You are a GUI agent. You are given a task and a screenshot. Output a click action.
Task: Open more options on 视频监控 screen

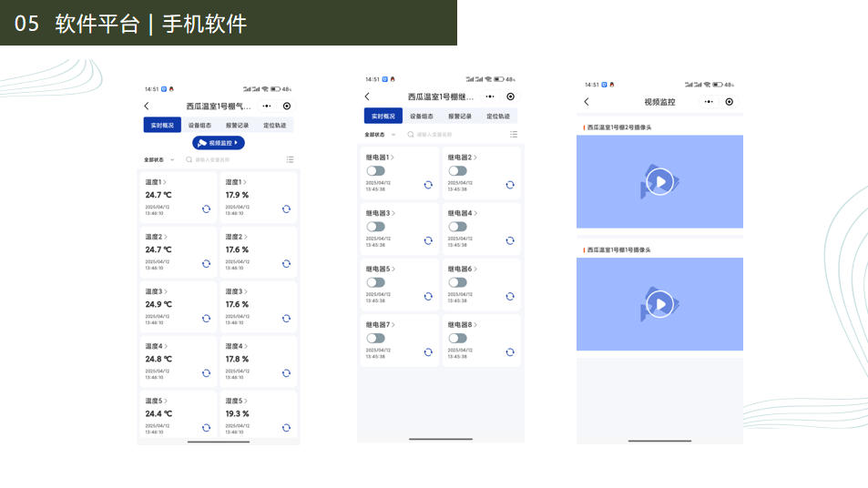pyautogui.click(x=709, y=102)
